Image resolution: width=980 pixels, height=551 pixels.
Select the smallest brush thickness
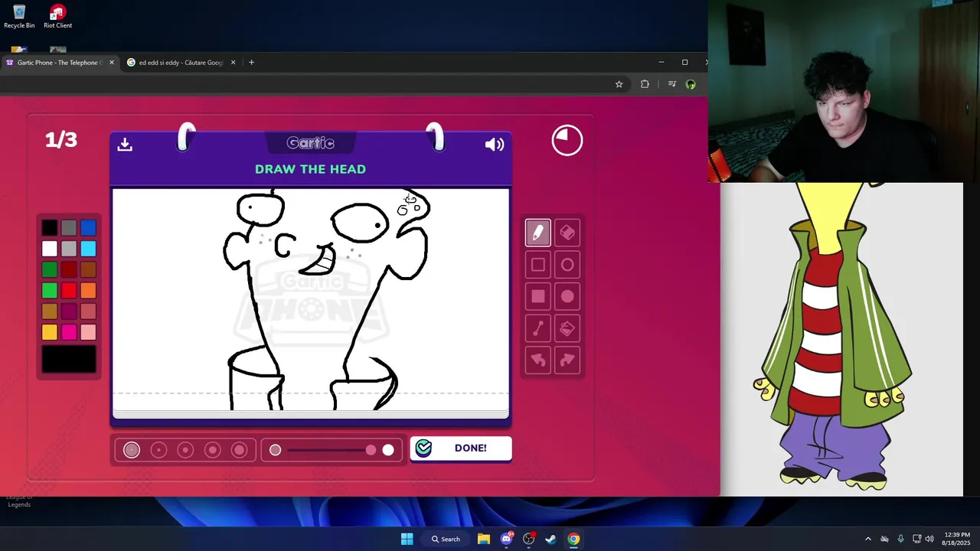[x=132, y=450]
